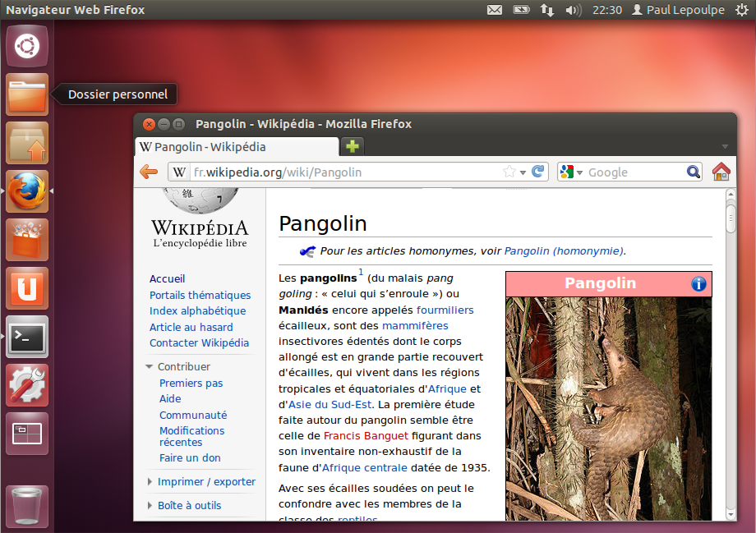
Task: Open the Dossier personnel folder launcher icon
Action: coord(27,94)
